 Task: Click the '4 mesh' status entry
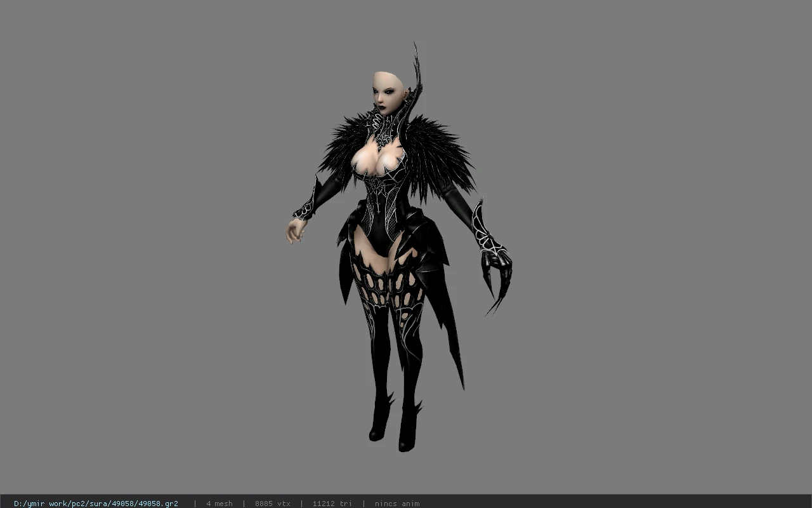click(x=219, y=504)
